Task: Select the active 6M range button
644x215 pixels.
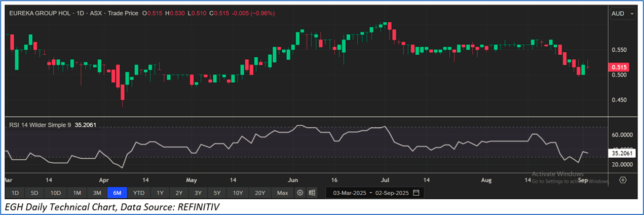Action: point(117,193)
